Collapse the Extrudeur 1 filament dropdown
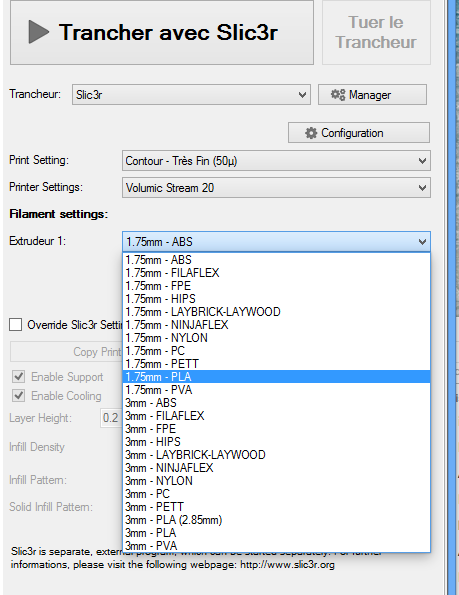This screenshot has height=595, width=459. [x=276, y=241]
